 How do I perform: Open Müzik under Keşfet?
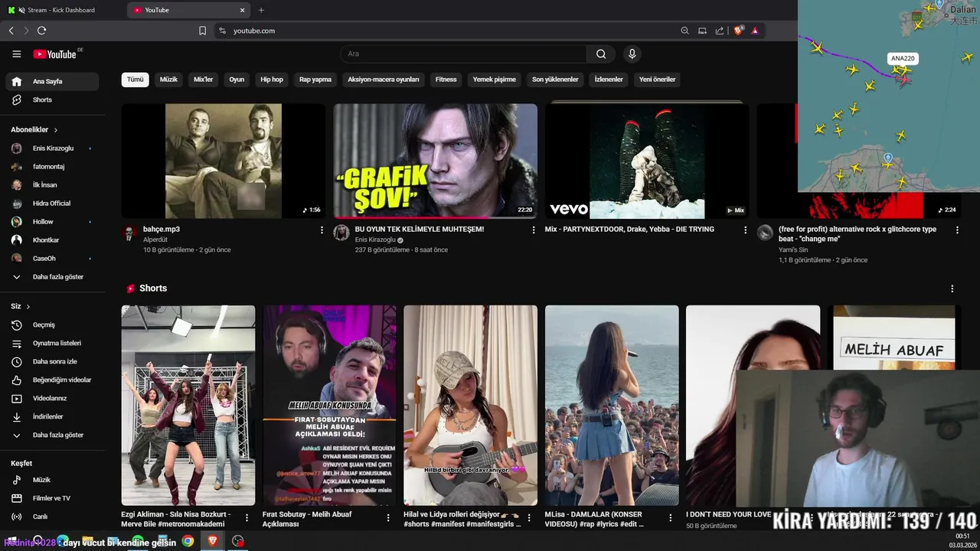coord(52,480)
